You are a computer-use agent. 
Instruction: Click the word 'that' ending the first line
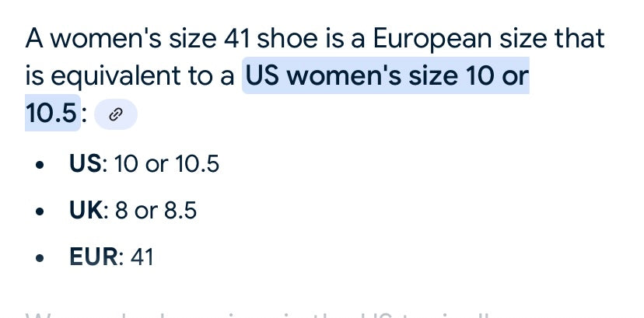pos(579,38)
